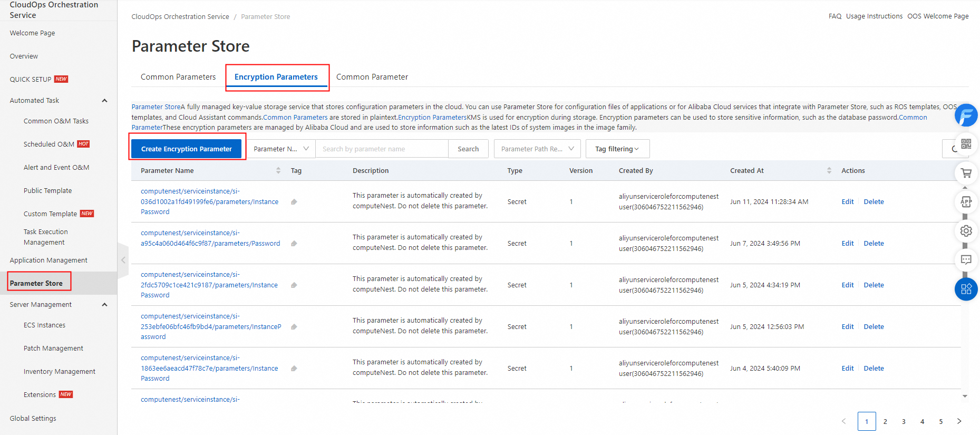Click the blue widgets floating button
This screenshot has height=435, width=980.
[966, 289]
